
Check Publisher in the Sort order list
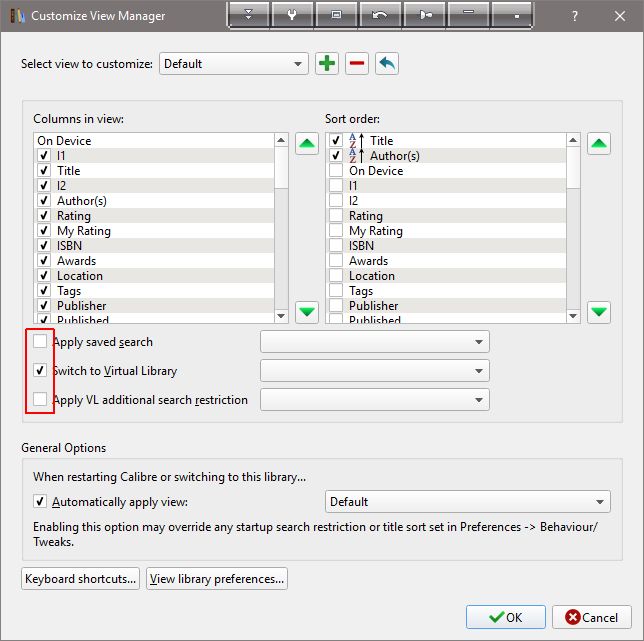tap(336, 306)
